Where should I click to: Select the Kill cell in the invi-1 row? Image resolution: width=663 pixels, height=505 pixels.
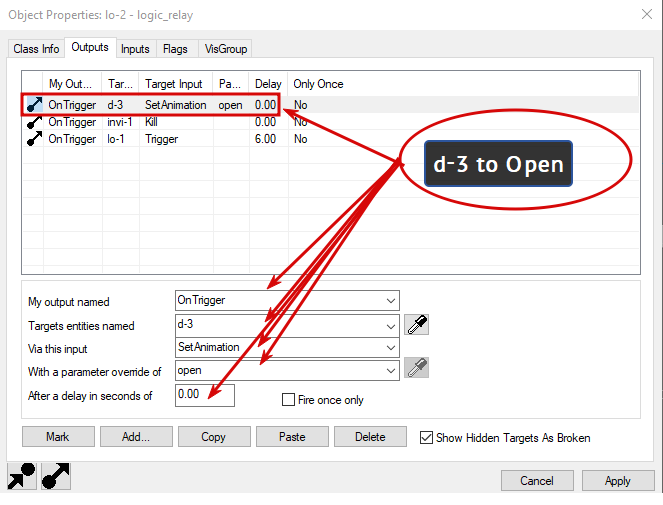151,122
